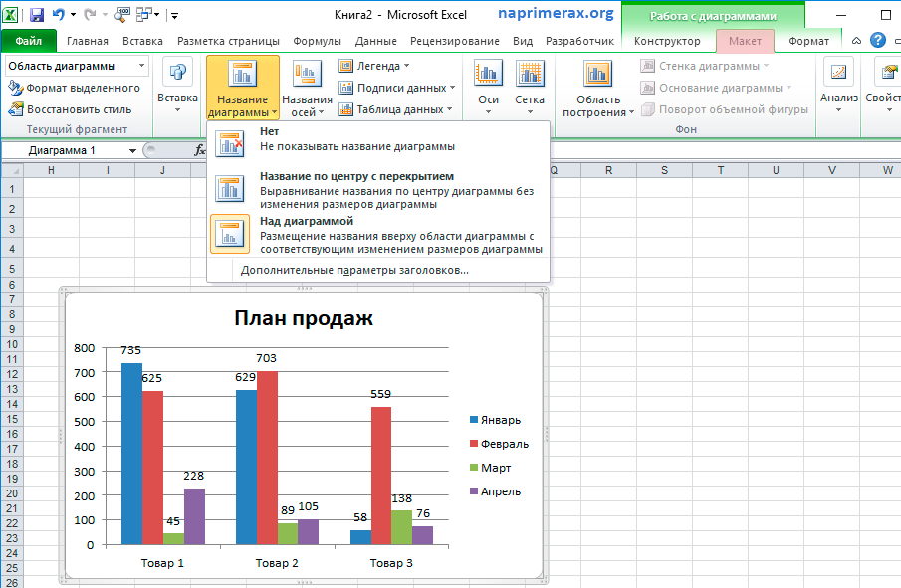Open Дополнительные параметры заголовков link
Viewport: 901px width, 588px height.
pyautogui.click(x=354, y=270)
